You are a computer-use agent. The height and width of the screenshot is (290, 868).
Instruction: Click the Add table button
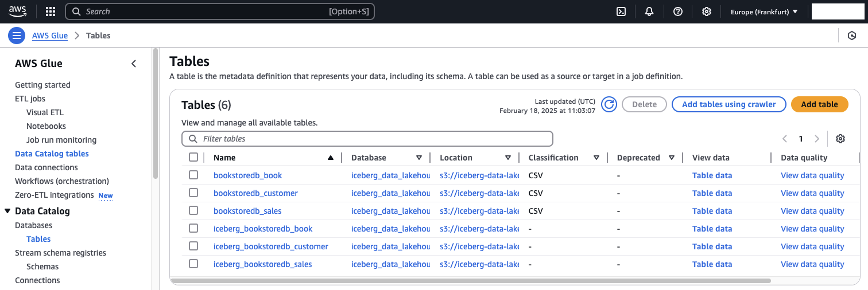pyautogui.click(x=819, y=104)
